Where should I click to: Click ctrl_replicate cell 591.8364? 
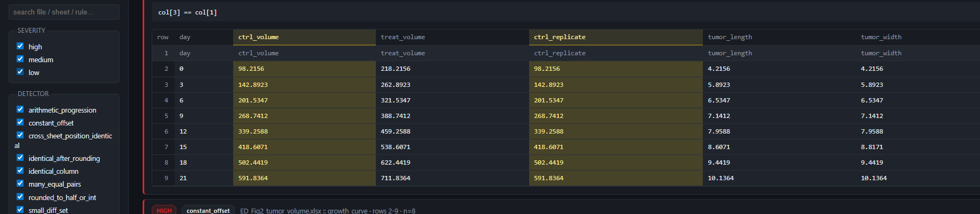point(616,178)
